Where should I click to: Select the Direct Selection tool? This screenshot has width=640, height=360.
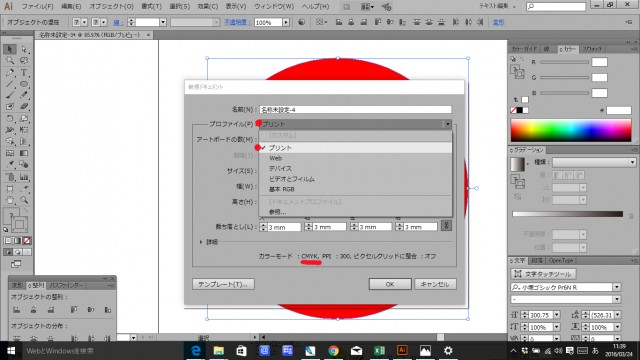(x=24, y=49)
